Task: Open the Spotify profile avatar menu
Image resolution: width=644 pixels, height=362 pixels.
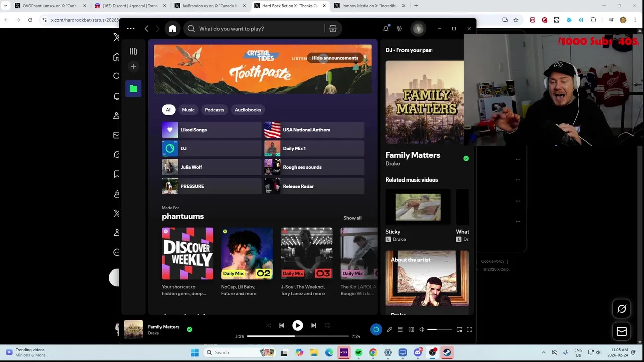Action: pos(418,29)
